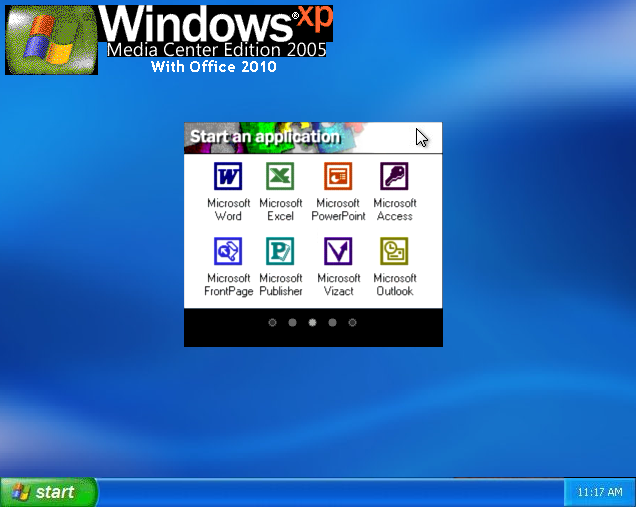636x507 pixels.
Task: Launch Microsoft FrontPage icon
Action: (x=228, y=251)
